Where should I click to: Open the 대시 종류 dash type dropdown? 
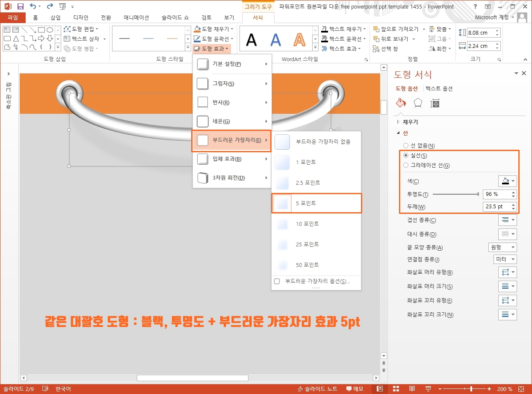[508, 234]
